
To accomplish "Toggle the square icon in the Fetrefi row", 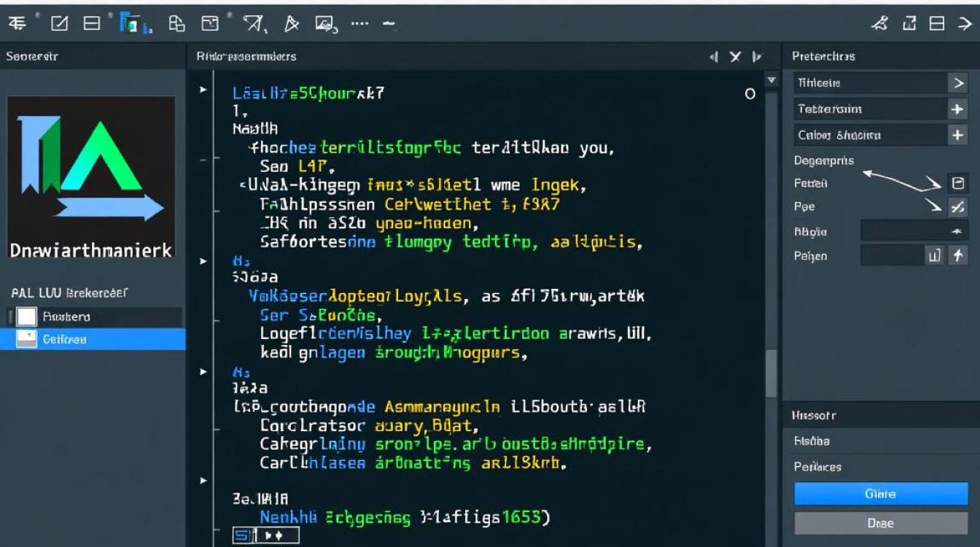I will [957, 183].
